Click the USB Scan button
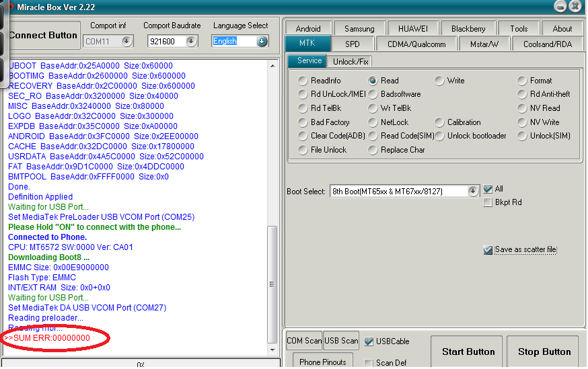 tap(341, 341)
